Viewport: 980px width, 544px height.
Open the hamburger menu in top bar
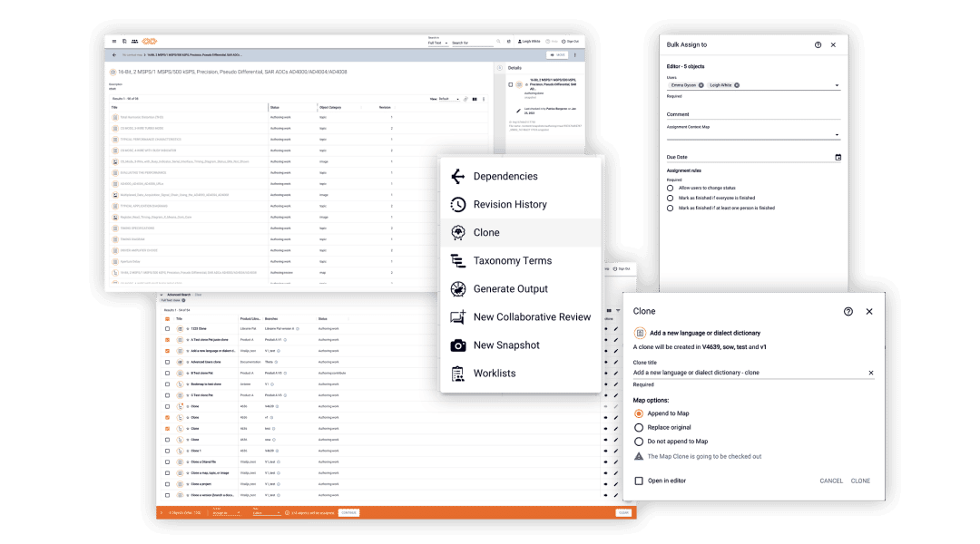114,42
